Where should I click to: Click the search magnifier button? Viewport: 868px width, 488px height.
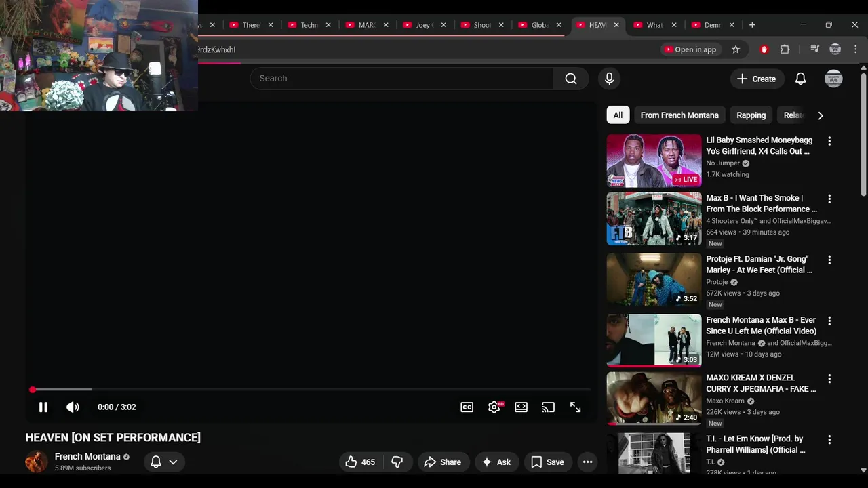(x=571, y=79)
